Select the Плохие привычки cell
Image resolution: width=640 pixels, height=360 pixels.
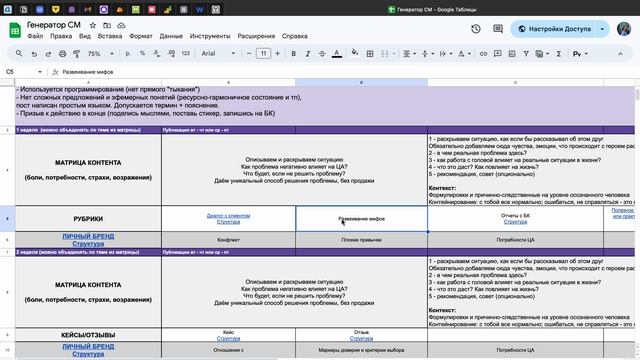[361, 240]
